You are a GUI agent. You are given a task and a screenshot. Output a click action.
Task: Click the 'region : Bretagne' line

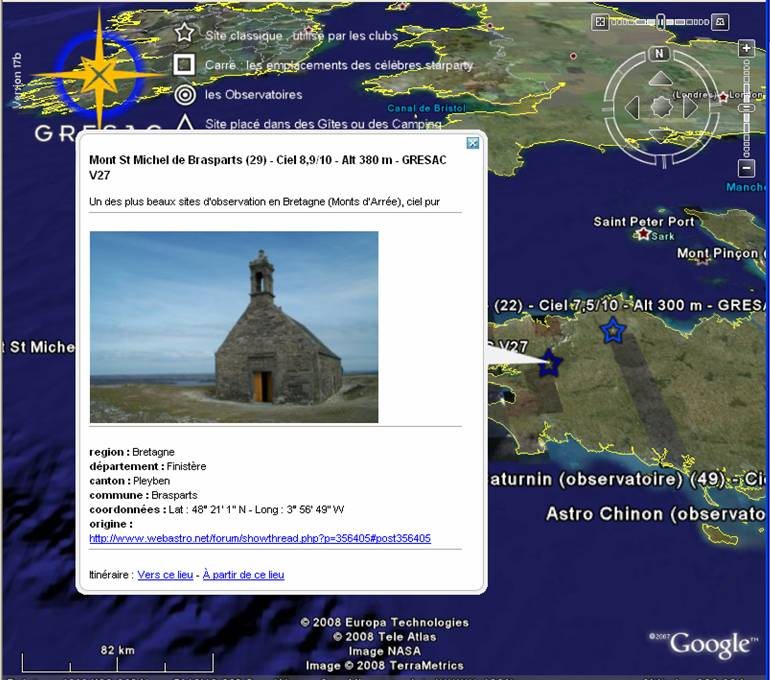(132, 452)
